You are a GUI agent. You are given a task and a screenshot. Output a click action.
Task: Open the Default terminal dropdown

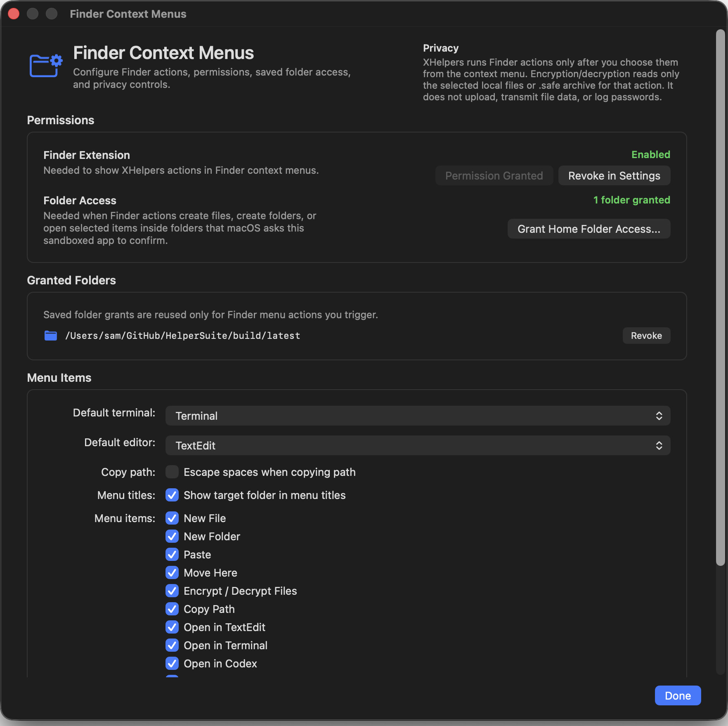(418, 416)
